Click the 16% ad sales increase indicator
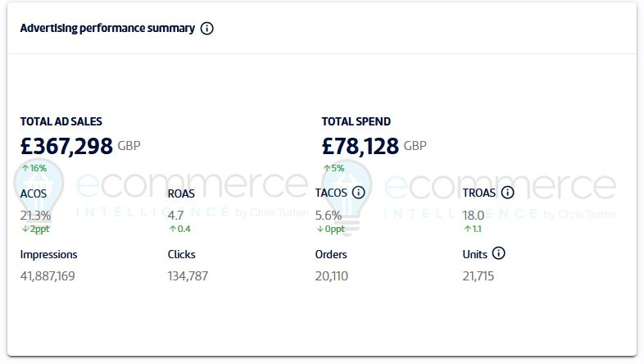The image size is (644, 364). click(x=34, y=168)
